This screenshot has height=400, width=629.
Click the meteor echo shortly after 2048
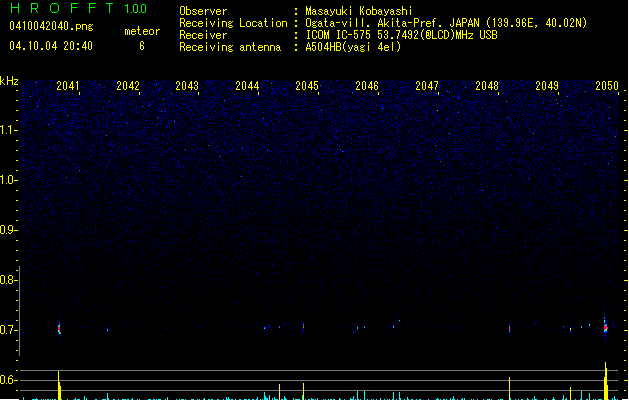509,328
